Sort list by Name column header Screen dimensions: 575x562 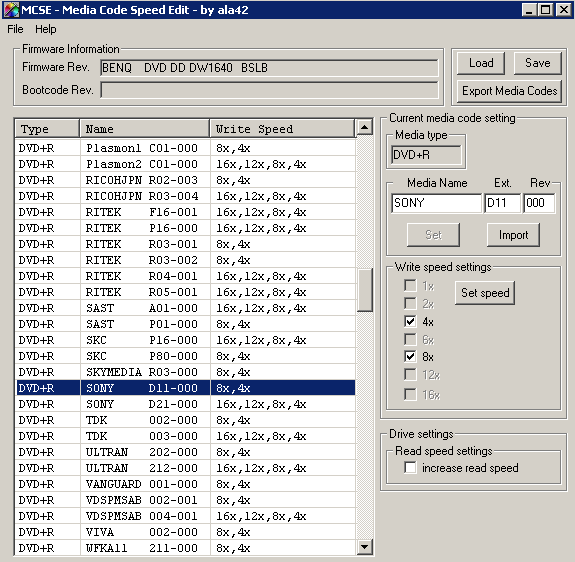click(144, 129)
